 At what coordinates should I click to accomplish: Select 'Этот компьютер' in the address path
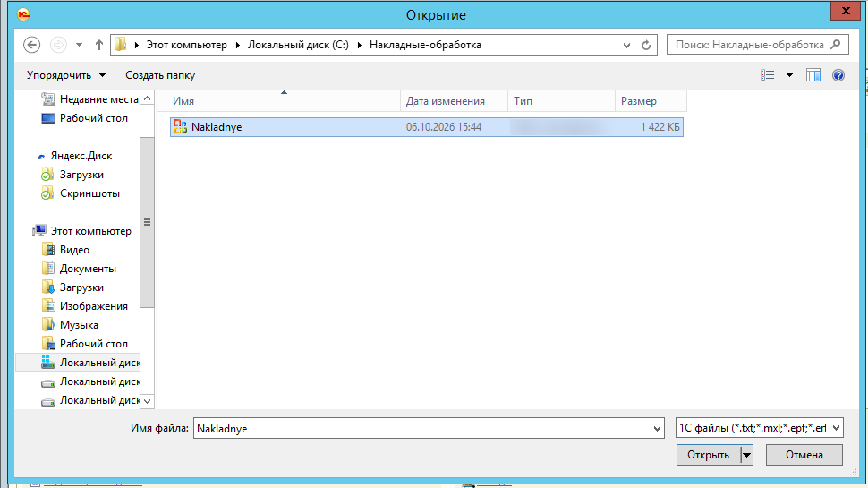pyautogui.click(x=186, y=45)
